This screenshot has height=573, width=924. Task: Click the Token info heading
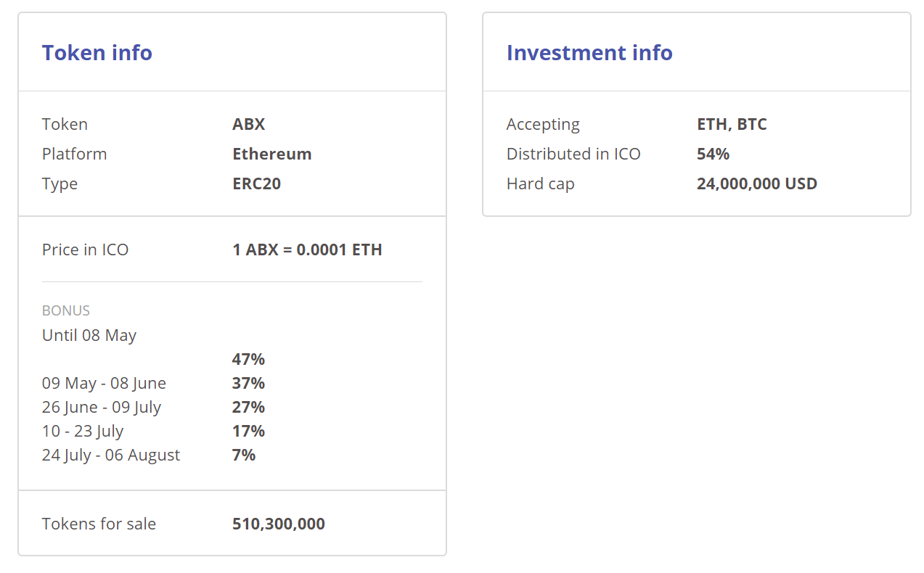pyautogui.click(x=97, y=53)
